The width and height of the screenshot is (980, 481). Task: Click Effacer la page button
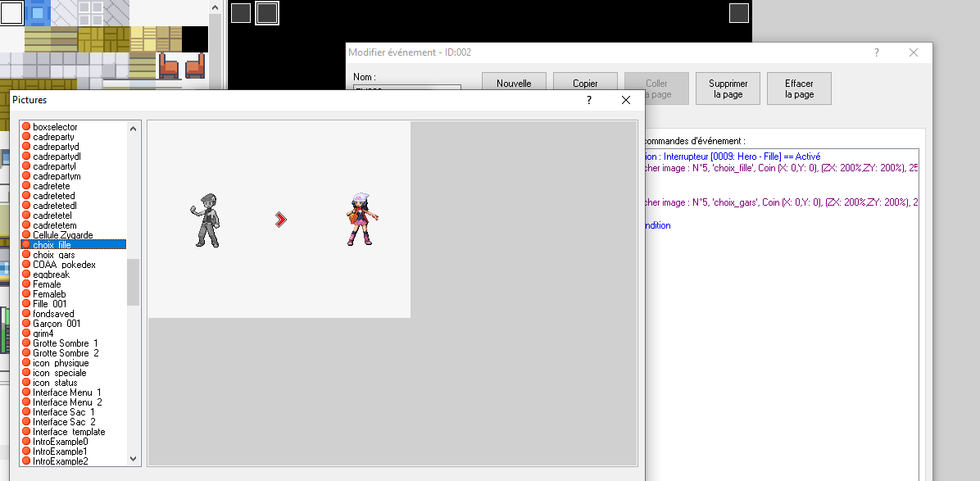pos(800,88)
